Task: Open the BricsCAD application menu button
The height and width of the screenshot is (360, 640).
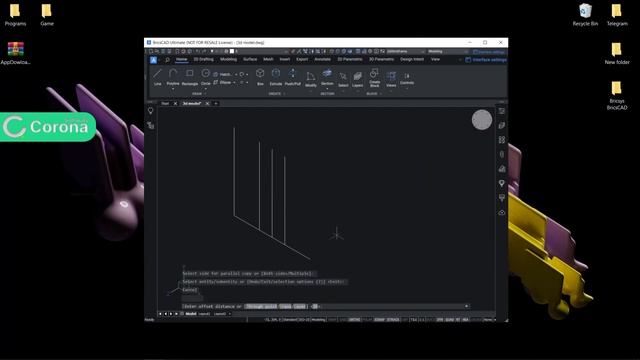Action: 153,60
